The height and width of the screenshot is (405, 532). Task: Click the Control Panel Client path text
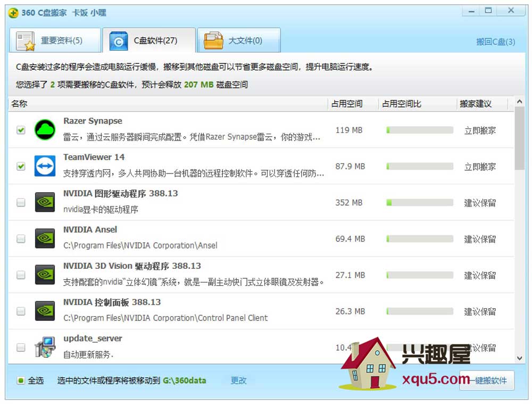pos(165,318)
